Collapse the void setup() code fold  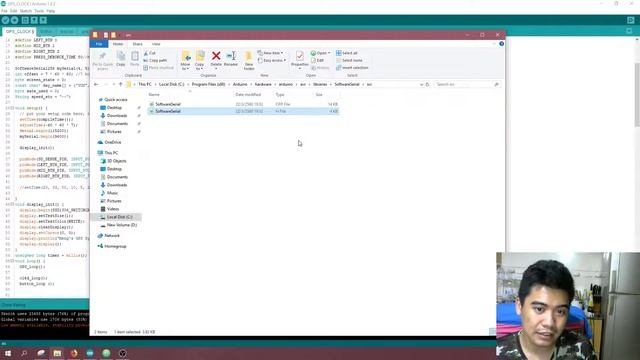click(x=12, y=108)
